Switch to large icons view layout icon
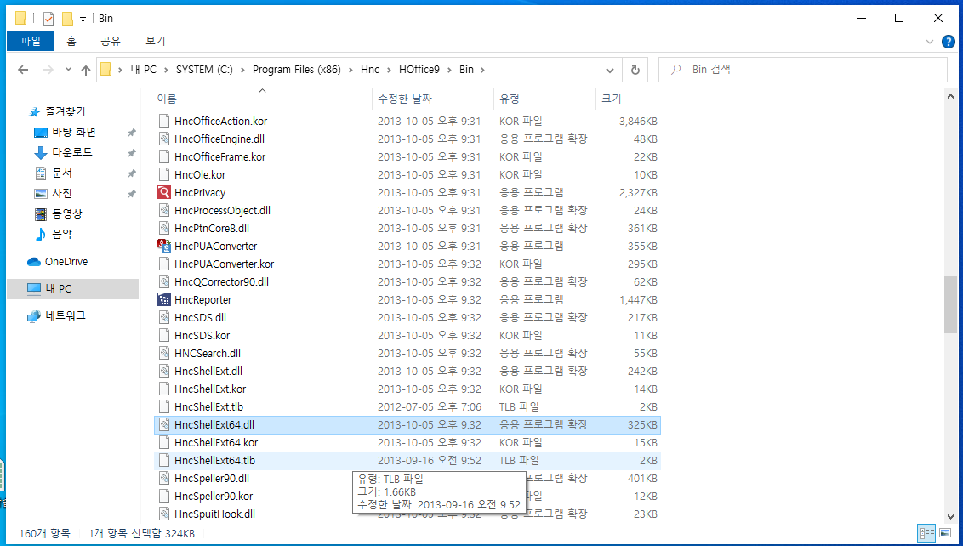 [945, 533]
